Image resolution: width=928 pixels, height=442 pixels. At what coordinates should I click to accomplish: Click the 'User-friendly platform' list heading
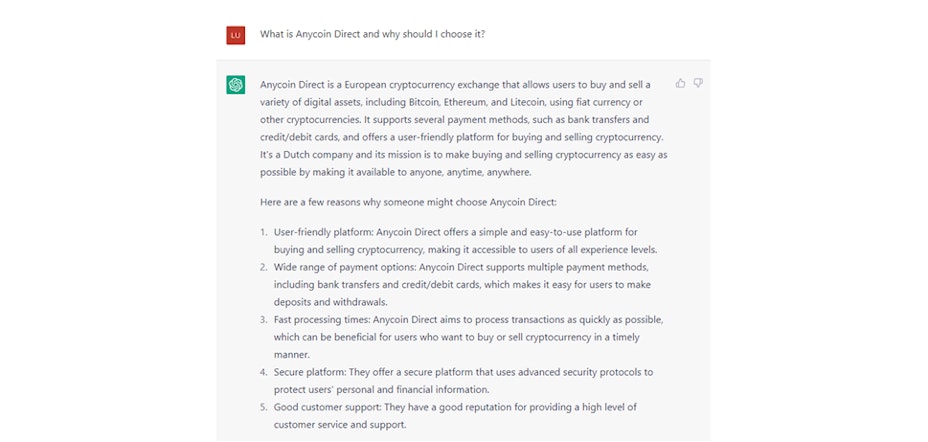[x=323, y=232]
